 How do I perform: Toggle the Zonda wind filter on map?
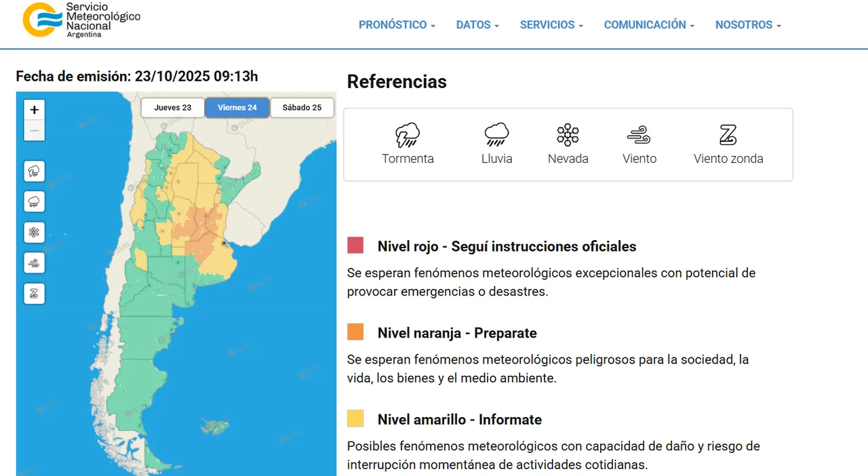[x=34, y=294]
